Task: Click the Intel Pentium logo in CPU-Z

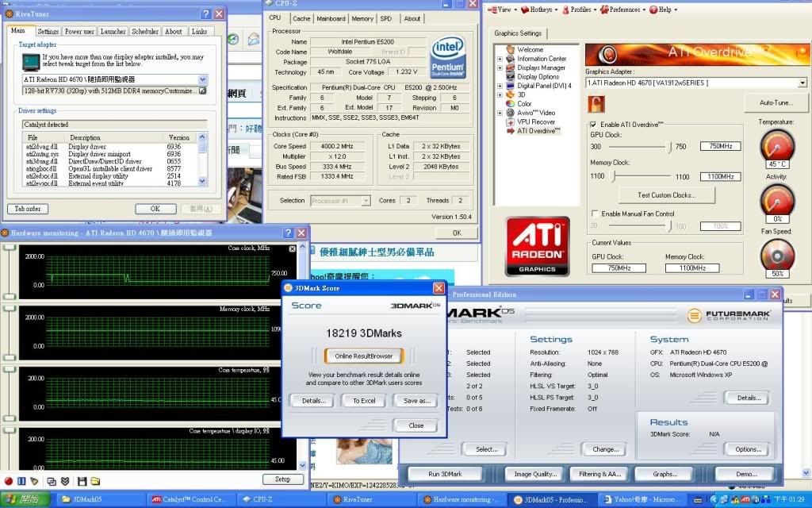Action: click(448, 57)
